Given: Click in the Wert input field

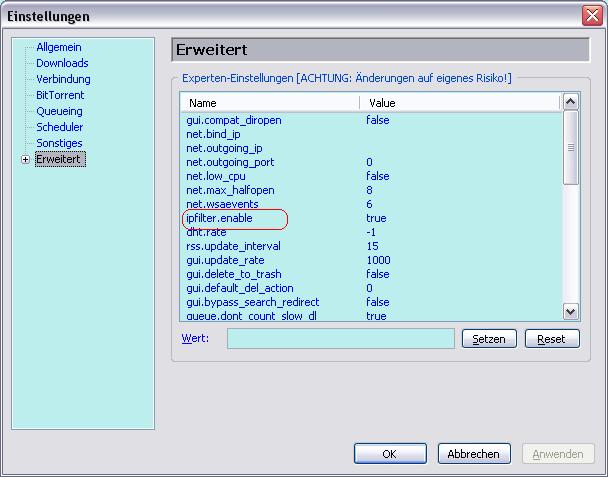Looking at the screenshot, I should [340, 339].
